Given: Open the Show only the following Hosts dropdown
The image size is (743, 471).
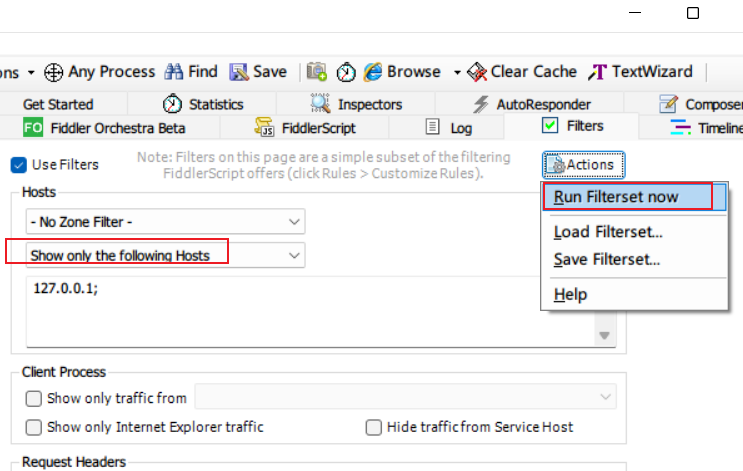Looking at the screenshot, I should (x=165, y=255).
